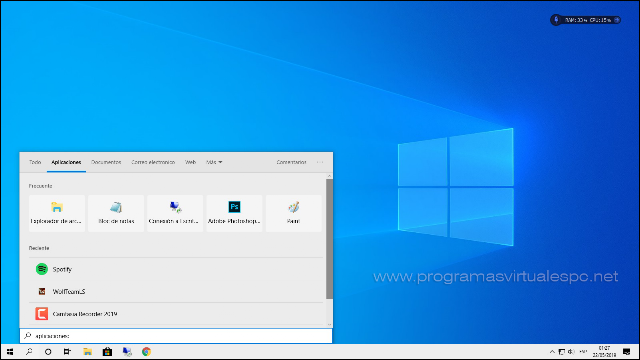Screen dimensions: 640x360
Task: Open Camtasia Recorder 2019 in the recent list
Action: pyautogui.click(x=176, y=314)
